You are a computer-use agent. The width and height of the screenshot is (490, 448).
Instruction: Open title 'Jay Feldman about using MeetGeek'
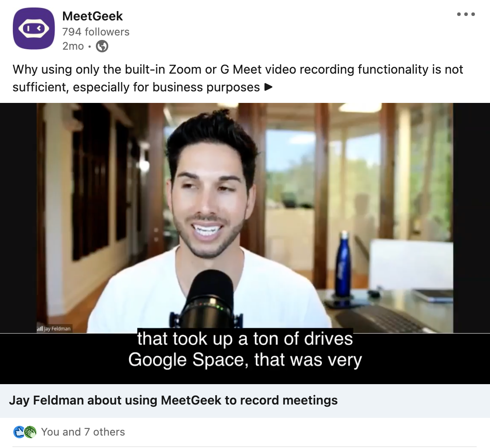[173, 400]
